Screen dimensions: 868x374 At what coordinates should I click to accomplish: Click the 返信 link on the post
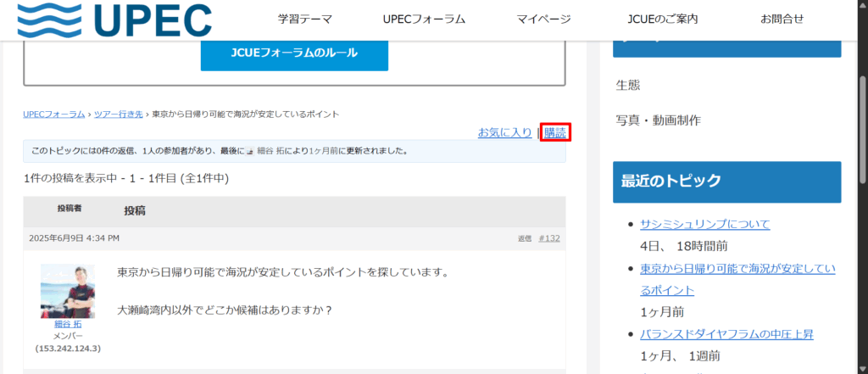[525, 238]
